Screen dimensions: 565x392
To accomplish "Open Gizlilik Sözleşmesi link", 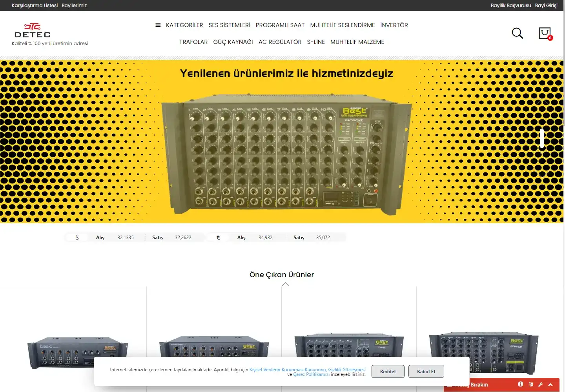I will tap(347, 370).
